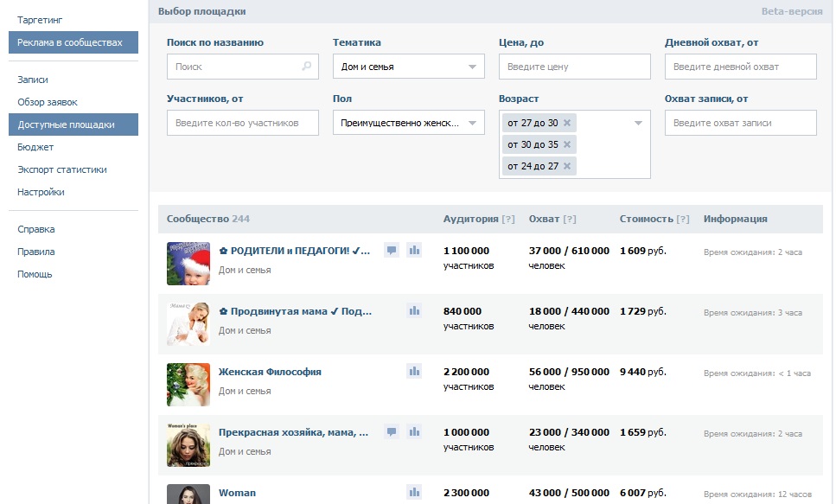Open the Прекрасная хозяйка, мама community link

point(293,432)
